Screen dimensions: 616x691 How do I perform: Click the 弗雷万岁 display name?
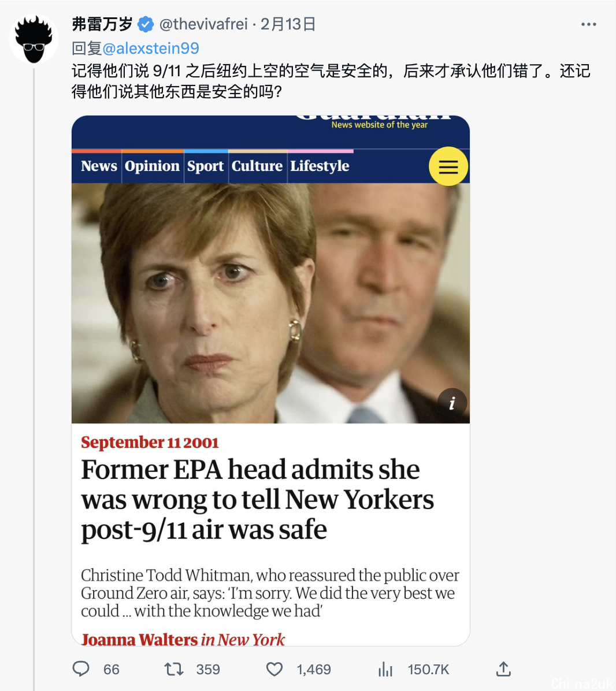[x=102, y=24]
